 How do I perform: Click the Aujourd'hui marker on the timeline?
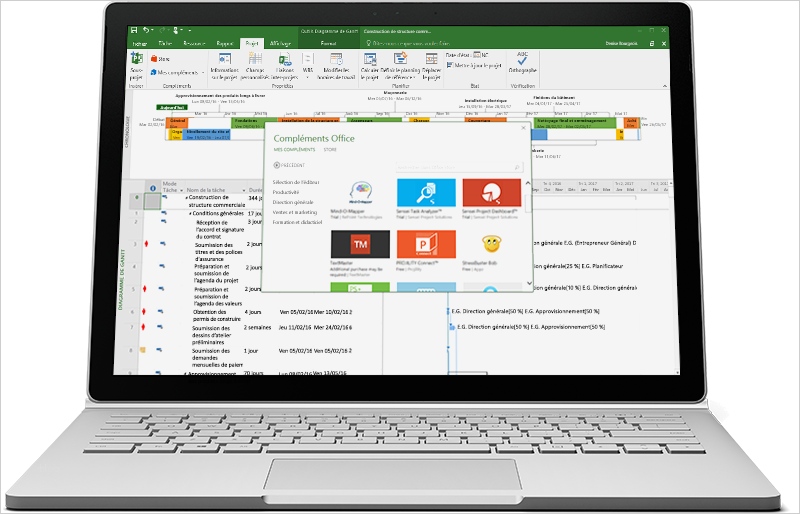pos(171,108)
